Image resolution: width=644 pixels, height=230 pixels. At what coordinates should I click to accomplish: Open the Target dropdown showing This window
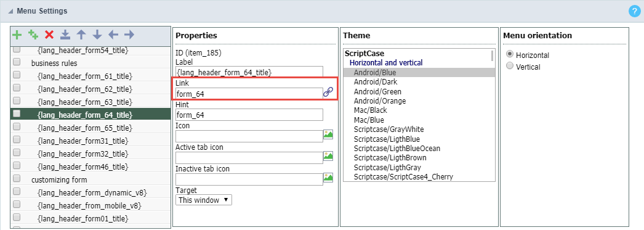204,200
